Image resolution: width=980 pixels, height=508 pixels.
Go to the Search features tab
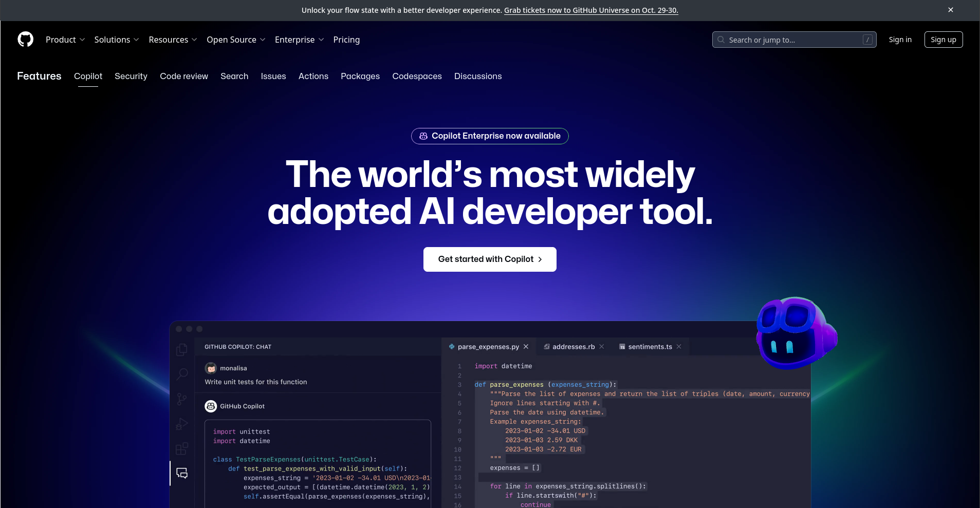[234, 76]
